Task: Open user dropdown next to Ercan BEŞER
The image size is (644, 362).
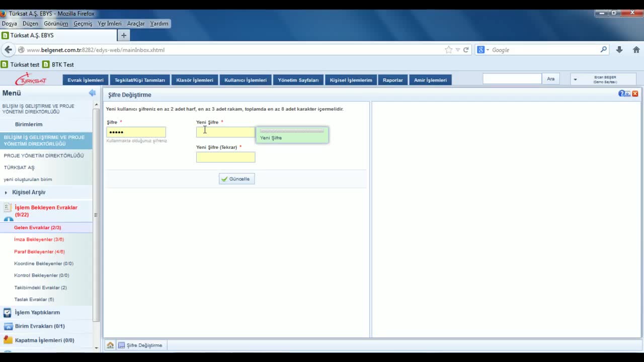Action: (575, 79)
